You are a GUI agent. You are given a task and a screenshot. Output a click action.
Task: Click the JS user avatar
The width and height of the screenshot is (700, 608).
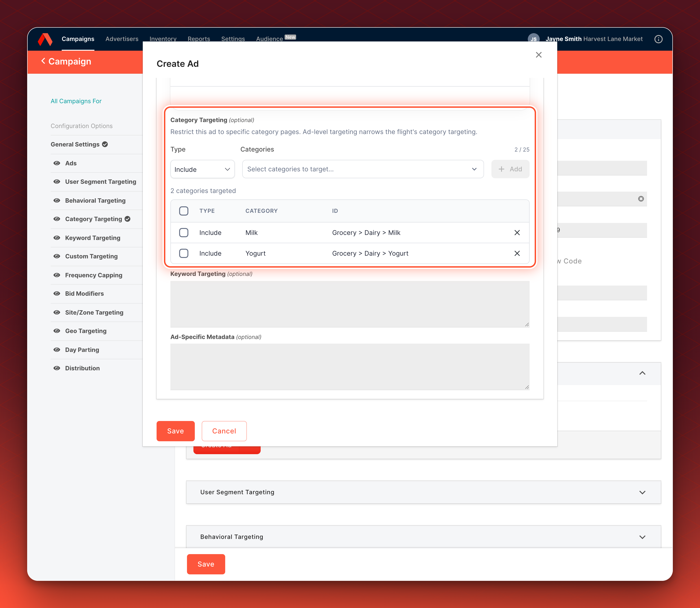[534, 39]
